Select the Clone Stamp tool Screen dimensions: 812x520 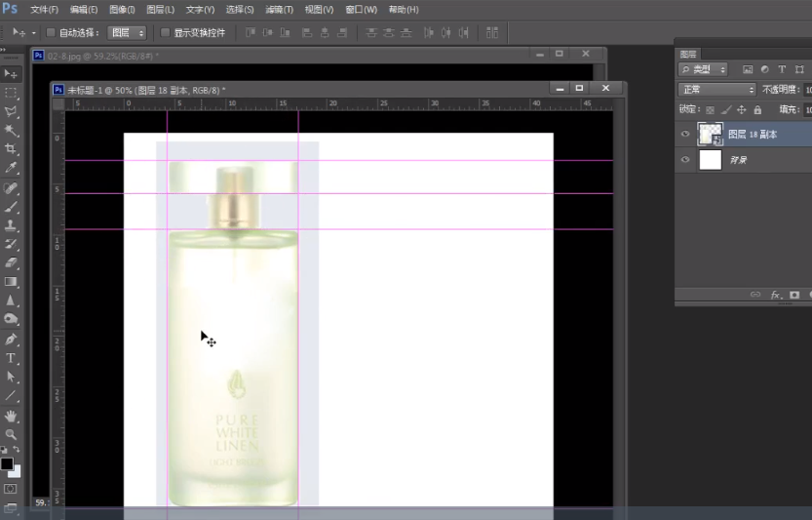11,225
